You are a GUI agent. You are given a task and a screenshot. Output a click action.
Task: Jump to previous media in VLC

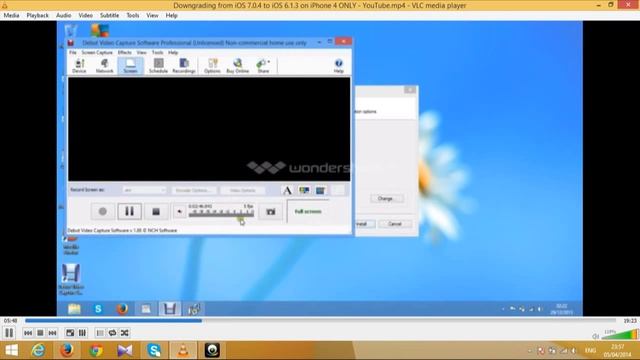coord(28,333)
